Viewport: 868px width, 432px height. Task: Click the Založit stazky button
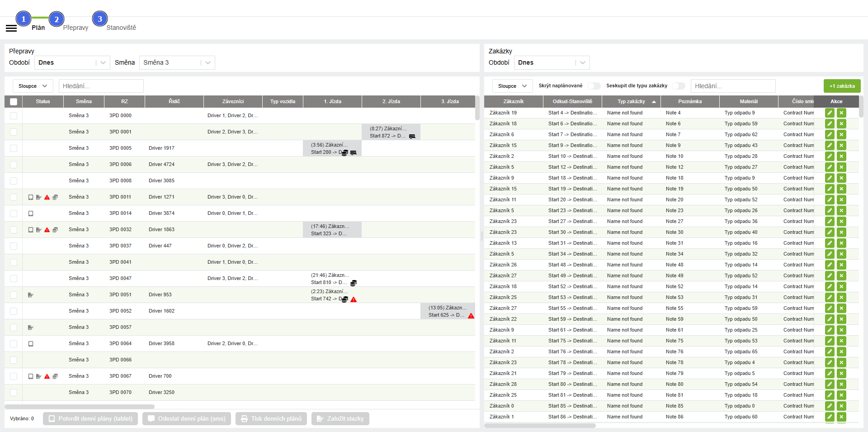340,418
